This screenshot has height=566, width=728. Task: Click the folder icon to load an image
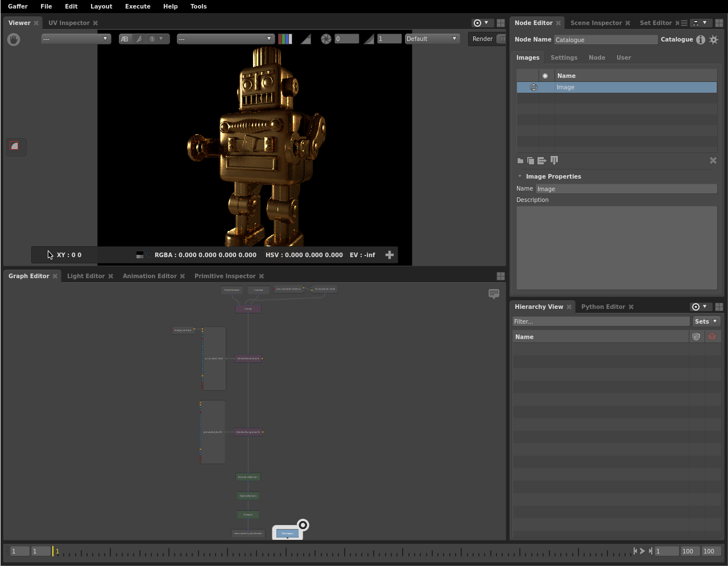point(520,161)
